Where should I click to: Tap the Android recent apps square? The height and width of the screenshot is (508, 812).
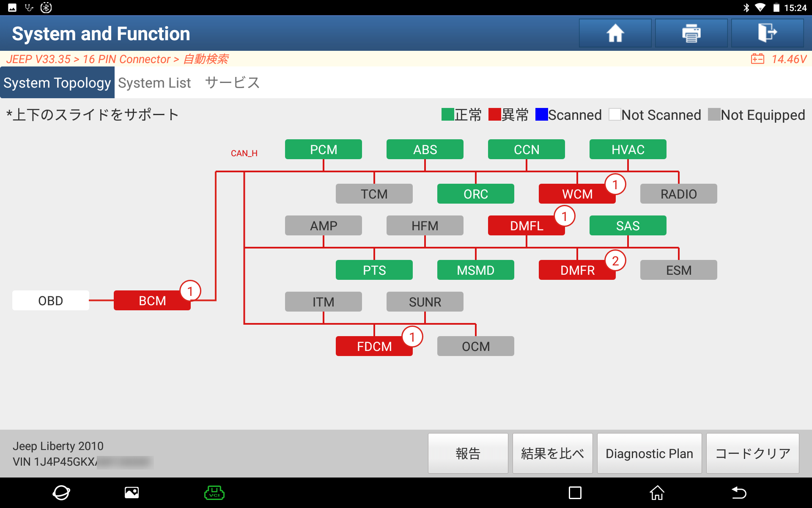[x=575, y=493]
